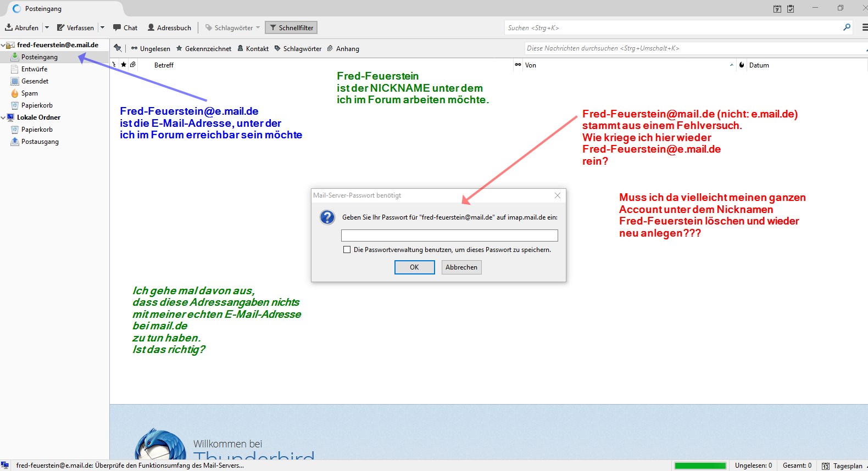
Task: Open the hamburger application menu
Action: pos(864,27)
